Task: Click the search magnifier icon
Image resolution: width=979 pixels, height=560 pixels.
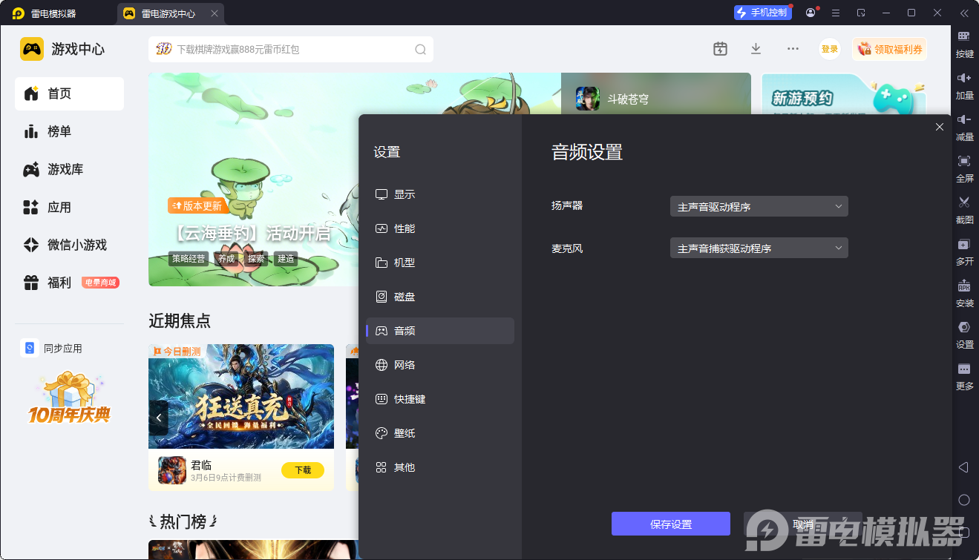Action: point(420,50)
